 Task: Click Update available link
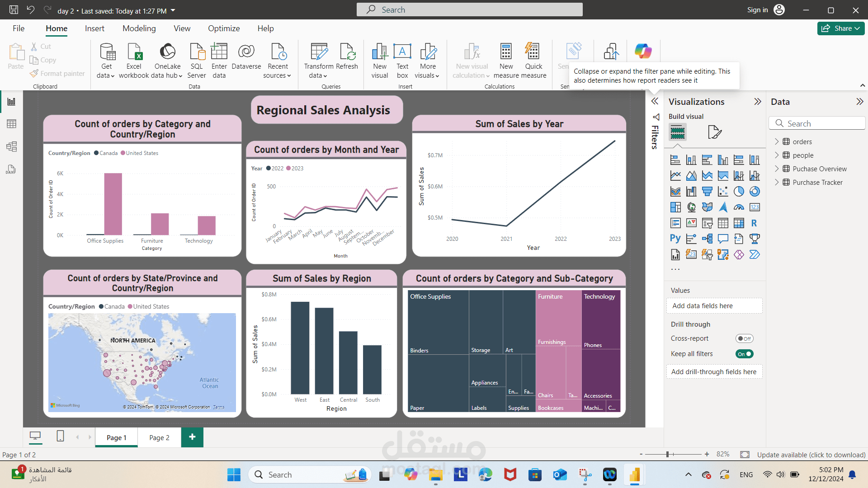click(x=811, y=455)
